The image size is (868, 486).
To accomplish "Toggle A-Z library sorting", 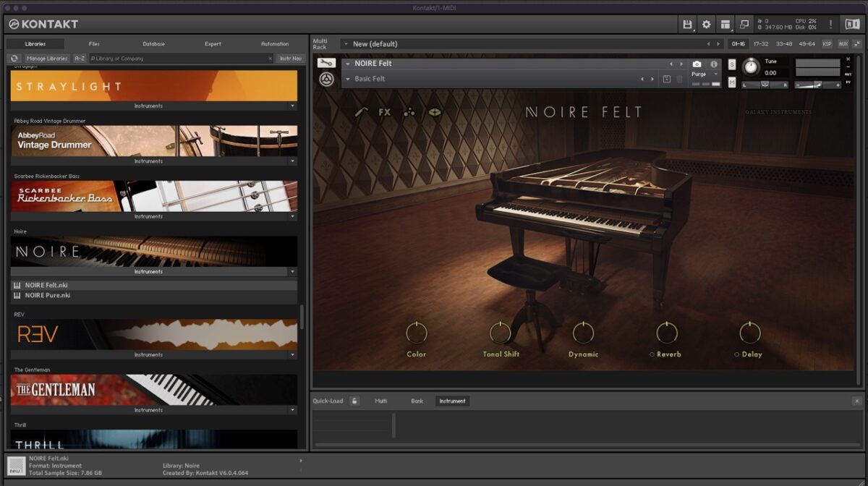I will [x=80, y=59].
